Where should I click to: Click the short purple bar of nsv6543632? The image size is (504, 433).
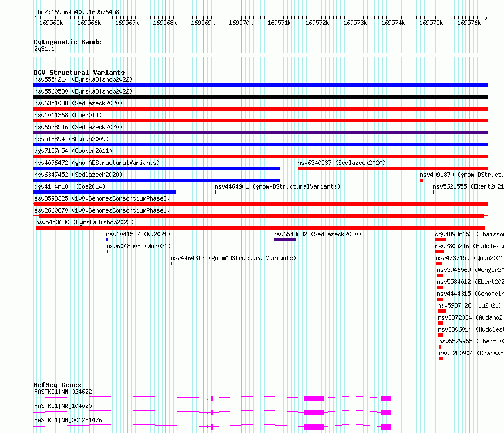pyautogui.click(x=284, y=240)
